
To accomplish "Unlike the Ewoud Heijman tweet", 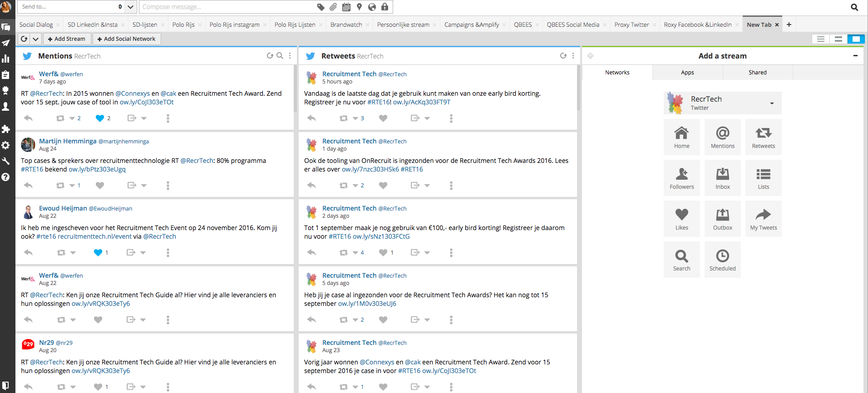I will (x=98, y=252).
